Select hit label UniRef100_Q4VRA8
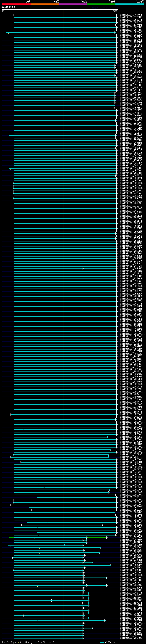The width and height of the screenshot is (146, 644). (131, 115)
